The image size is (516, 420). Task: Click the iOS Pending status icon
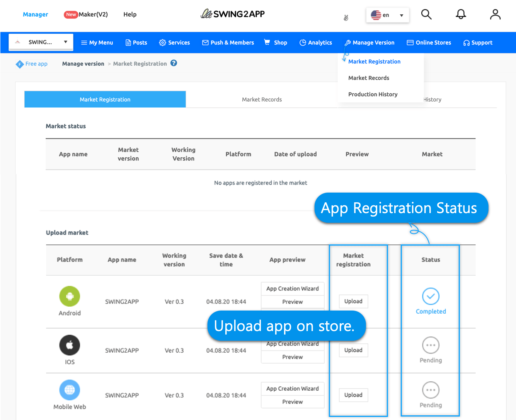click(x=431, y=345)
